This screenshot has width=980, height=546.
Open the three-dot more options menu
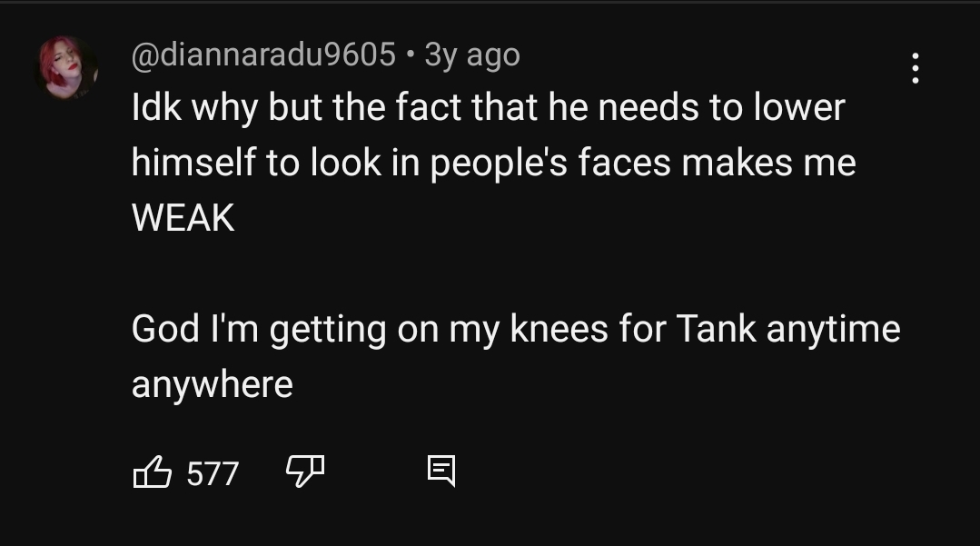(x=915, y=68)
